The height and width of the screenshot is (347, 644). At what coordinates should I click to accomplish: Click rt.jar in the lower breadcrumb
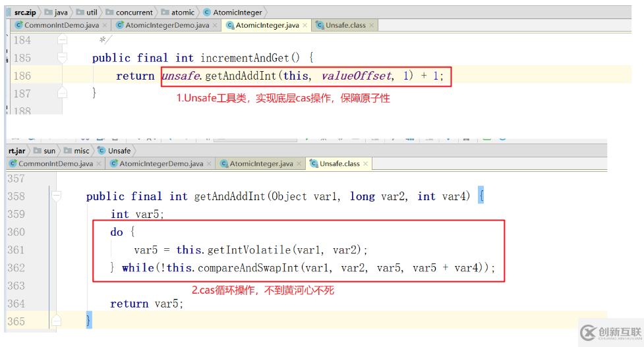(x=16, y=151)
